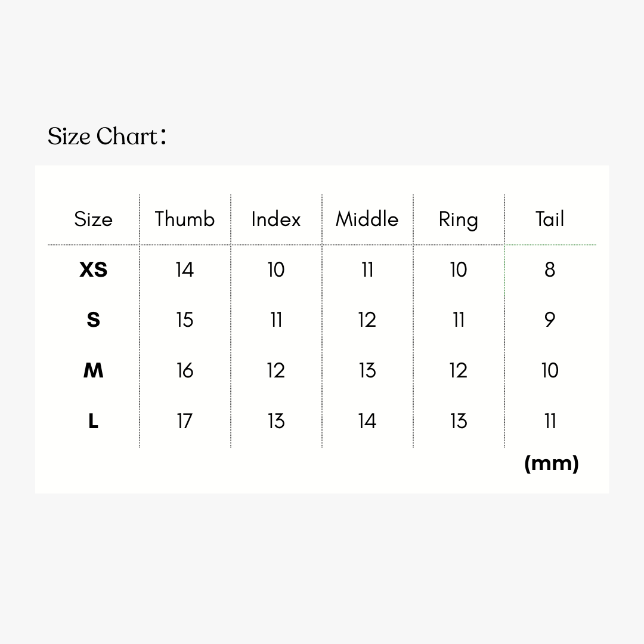Select the XS size row label
644x644 pixels.
point(94,270)
